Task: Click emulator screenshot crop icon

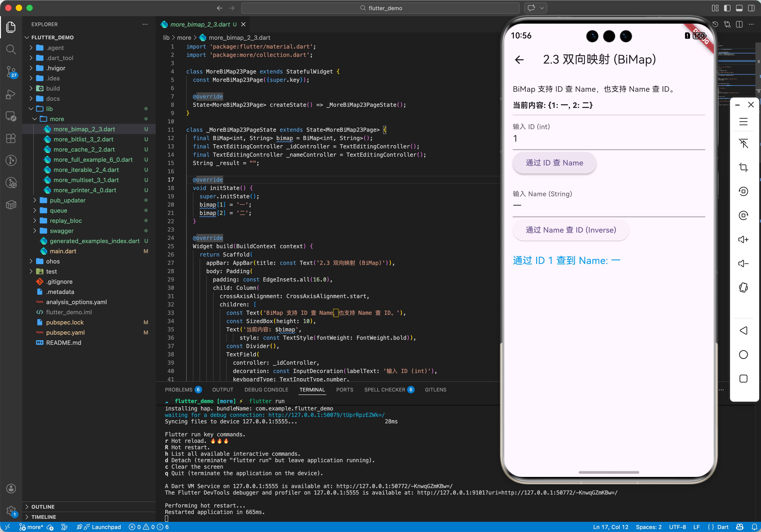Action: (743, 167)
